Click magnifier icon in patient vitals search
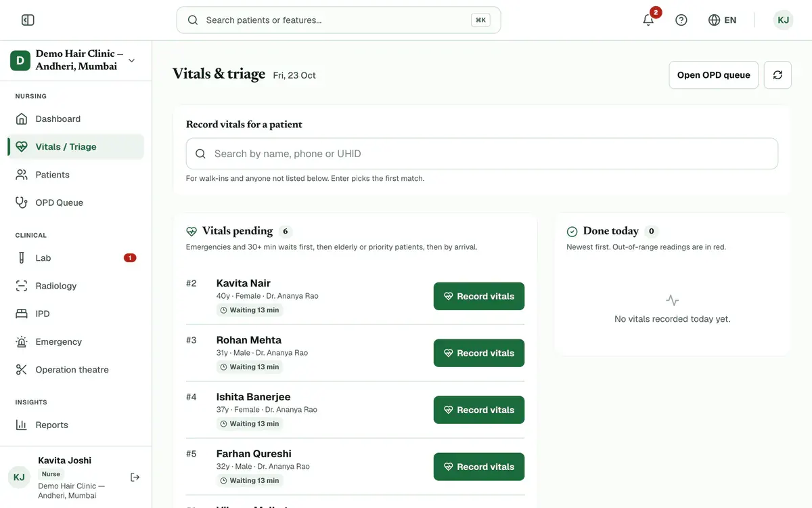Viewport: 812px width, 508px height. click(200, 154)
